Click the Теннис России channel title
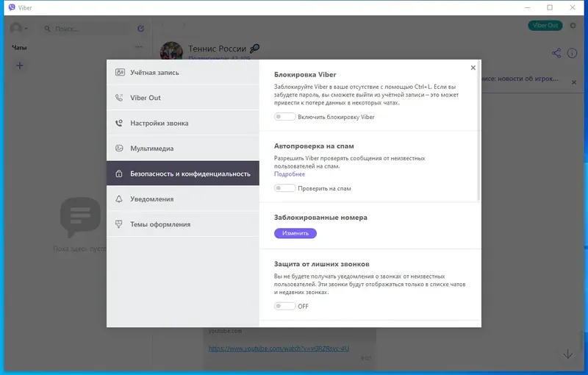The height and width of the screenshot is (375, 588). click(x=217, y=49)
